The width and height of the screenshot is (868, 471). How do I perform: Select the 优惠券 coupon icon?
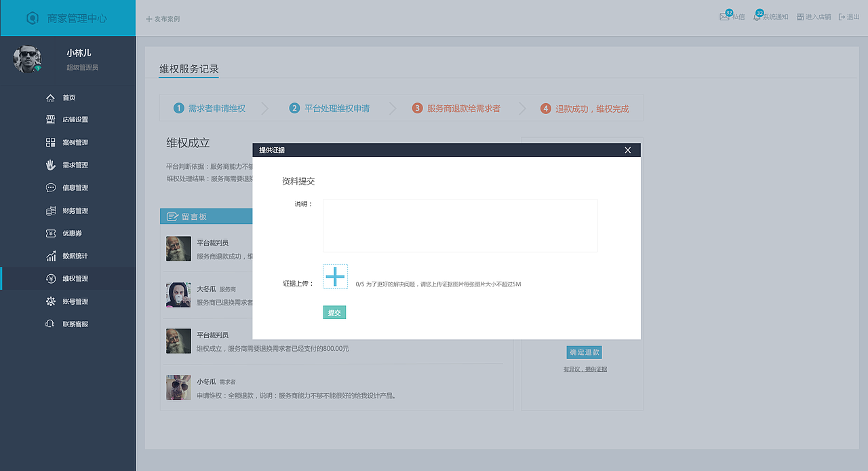click(x=50, y=233)
